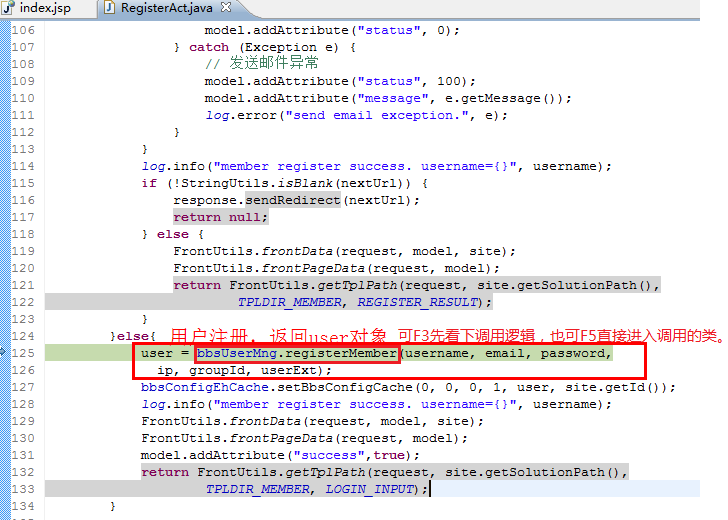Click 'userExt' argument on line 126
Screen dimensions: 728x520
288,370
